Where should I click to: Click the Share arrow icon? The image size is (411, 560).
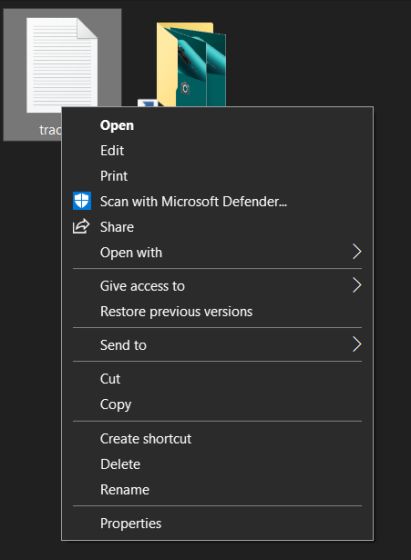(x=81, y=226)
